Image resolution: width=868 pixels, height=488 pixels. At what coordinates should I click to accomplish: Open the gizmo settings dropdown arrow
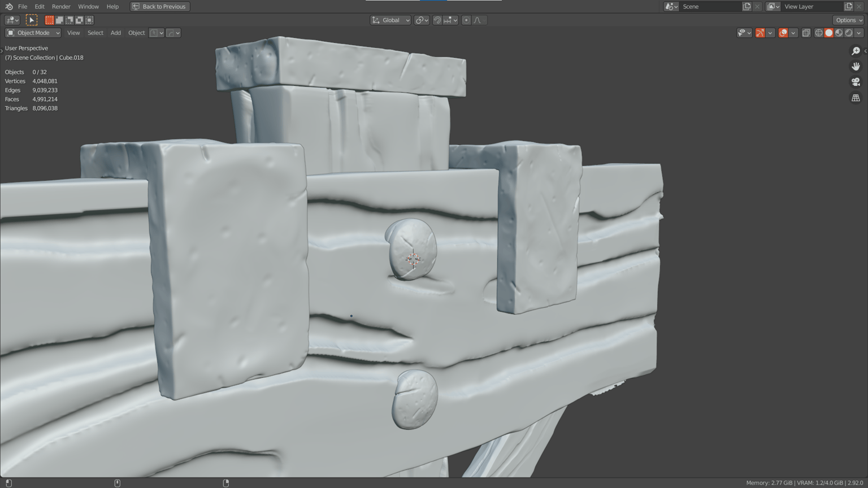(x=770, y=33)
